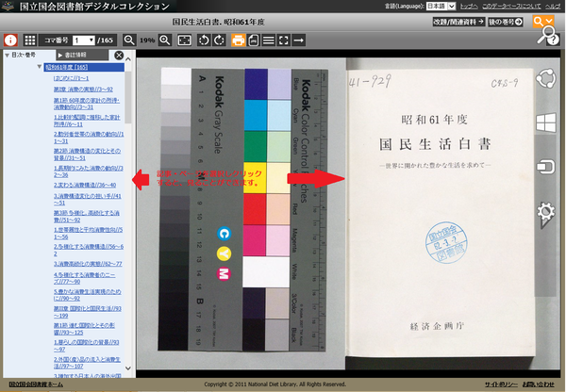Open chapter entry ending //93~199
This screenshot has height=392, width=566.
click(x=88, y=312)
